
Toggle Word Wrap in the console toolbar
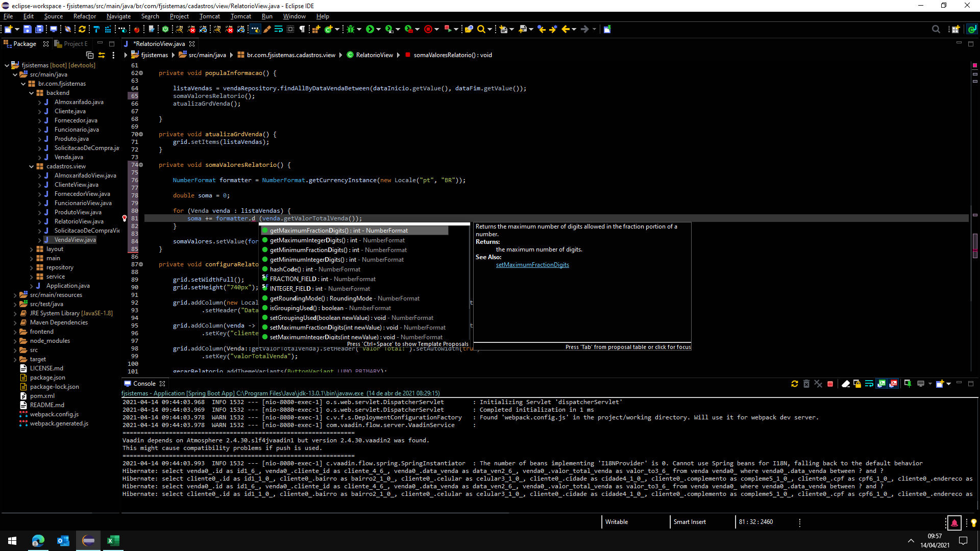(x=869, y=384)
